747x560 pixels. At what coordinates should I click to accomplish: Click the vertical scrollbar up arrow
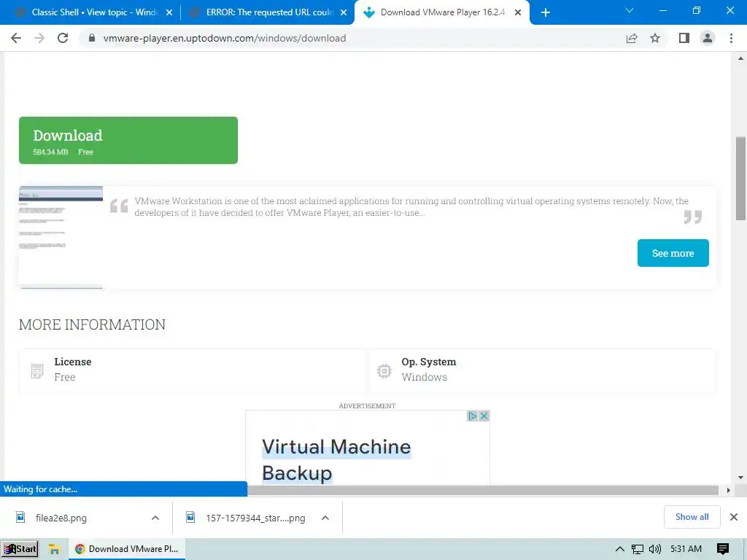[x=740, y=58]
